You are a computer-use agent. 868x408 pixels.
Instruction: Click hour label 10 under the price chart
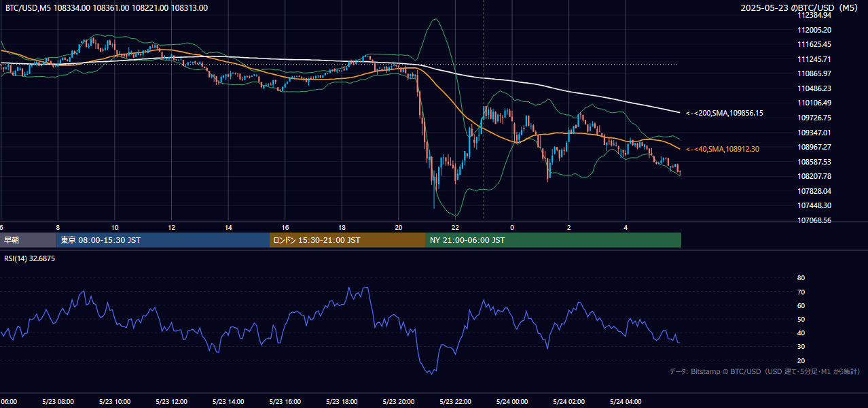click(115, 227)
